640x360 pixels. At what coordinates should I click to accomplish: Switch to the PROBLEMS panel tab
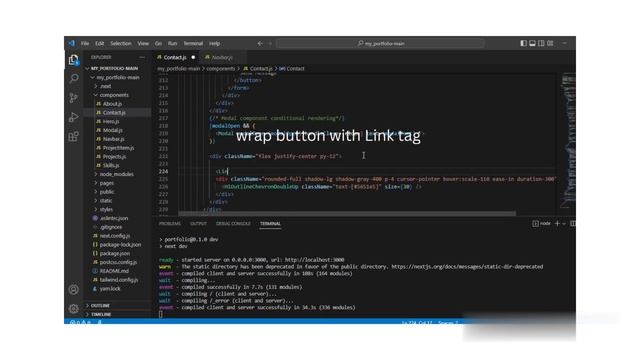[170, 224]
